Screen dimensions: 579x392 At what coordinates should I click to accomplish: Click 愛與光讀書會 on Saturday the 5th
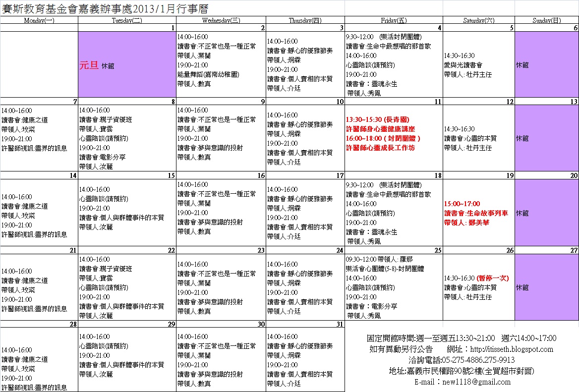[463, 65]
